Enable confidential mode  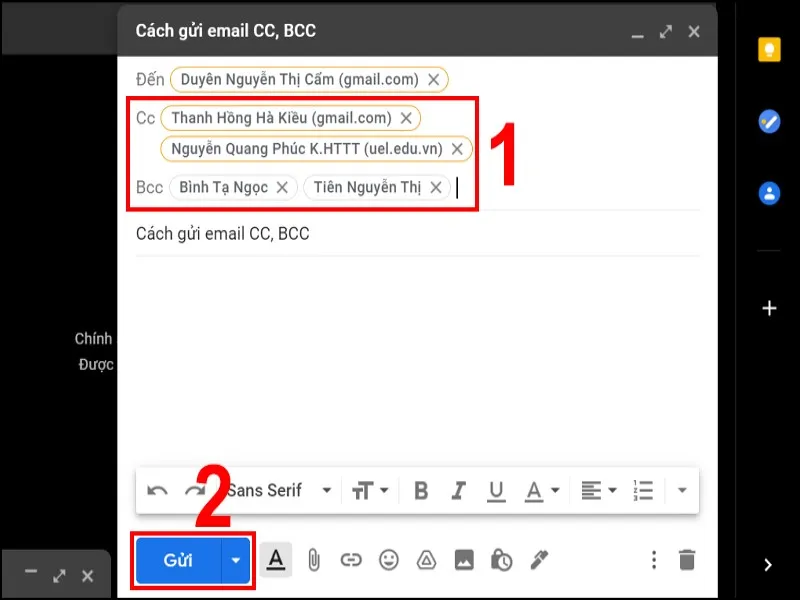point(499,562)
